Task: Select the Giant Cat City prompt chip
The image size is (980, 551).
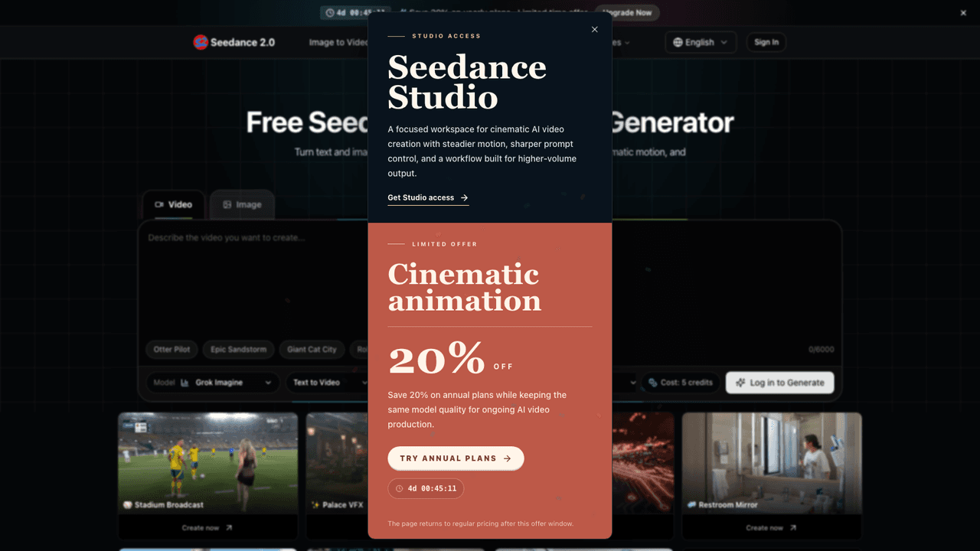Action: [312, 350]
